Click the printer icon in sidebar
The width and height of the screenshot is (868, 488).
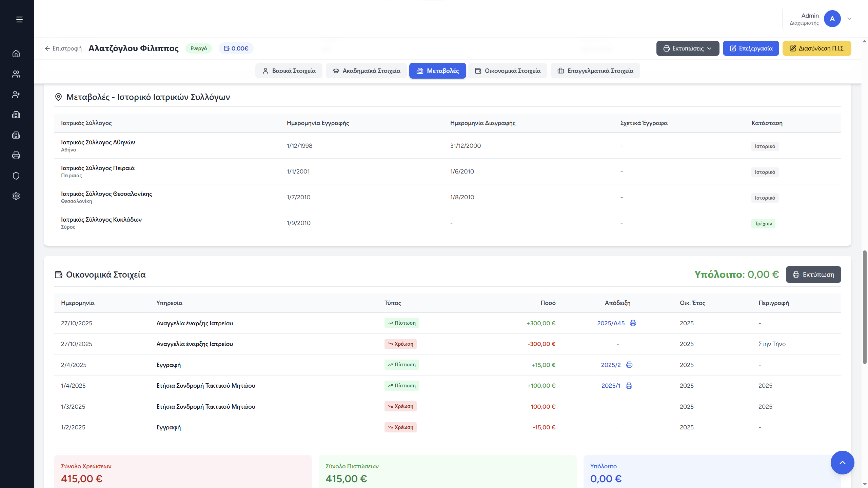point(16,156)
